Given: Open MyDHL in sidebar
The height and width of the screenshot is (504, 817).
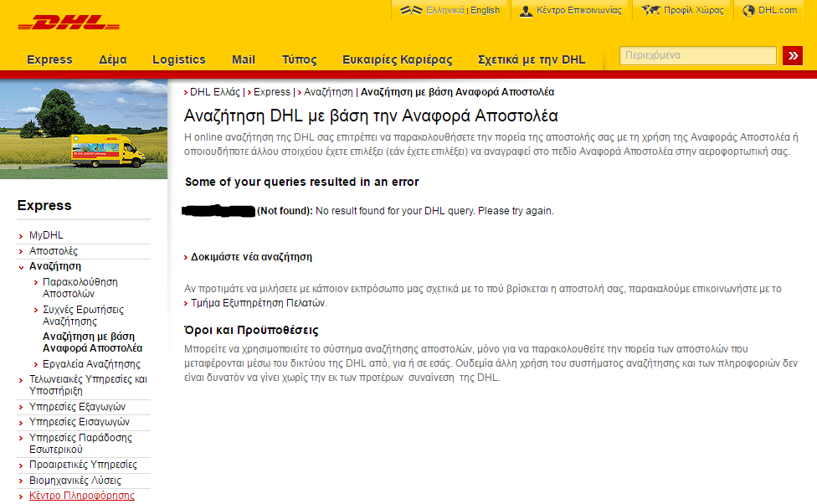Looking at the screenshot, I should click(46, 235).
